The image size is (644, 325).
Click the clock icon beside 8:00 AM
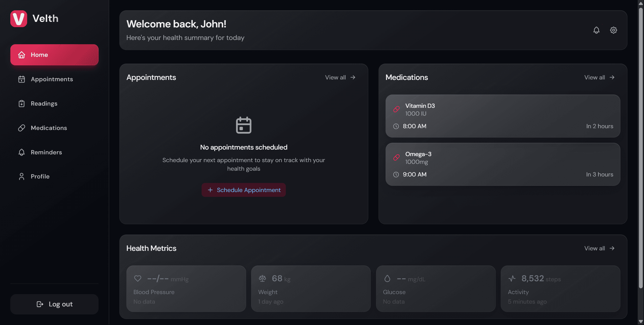click(396, 126)
